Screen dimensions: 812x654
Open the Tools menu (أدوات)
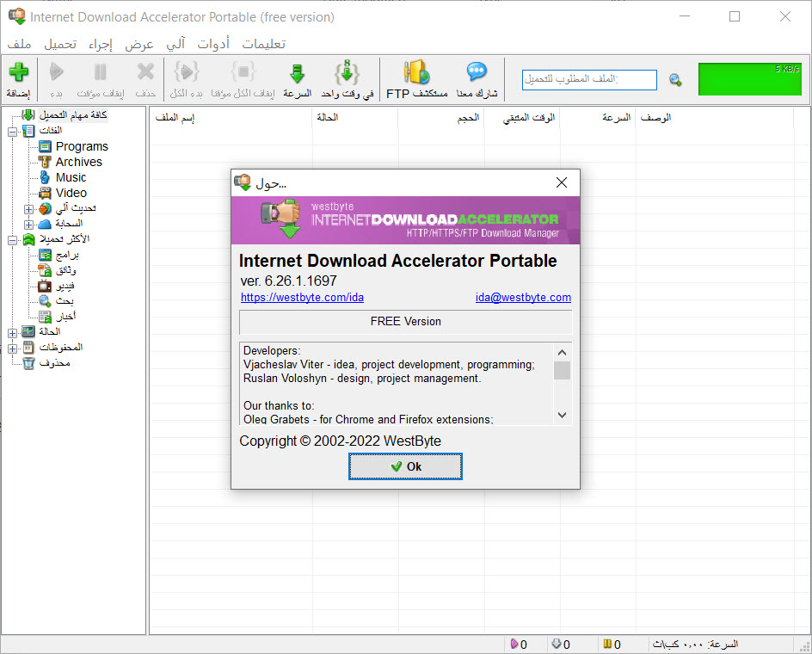point(213,44)
